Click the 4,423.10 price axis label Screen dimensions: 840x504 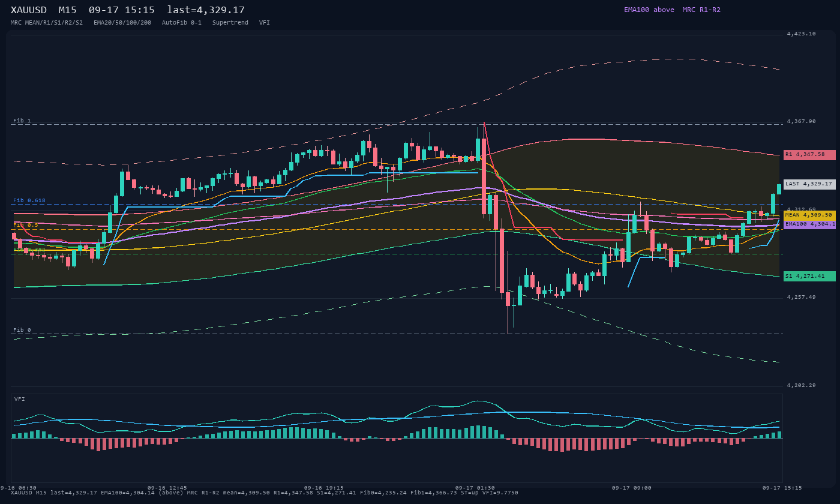[802, 34]
